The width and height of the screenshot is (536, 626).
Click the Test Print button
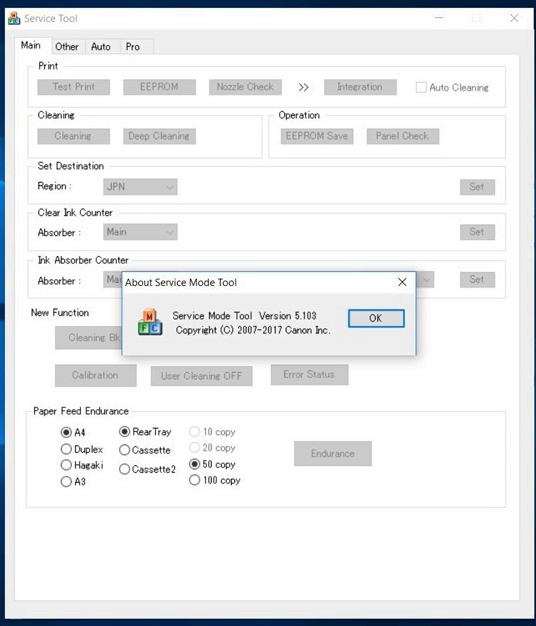pos(73,87)
